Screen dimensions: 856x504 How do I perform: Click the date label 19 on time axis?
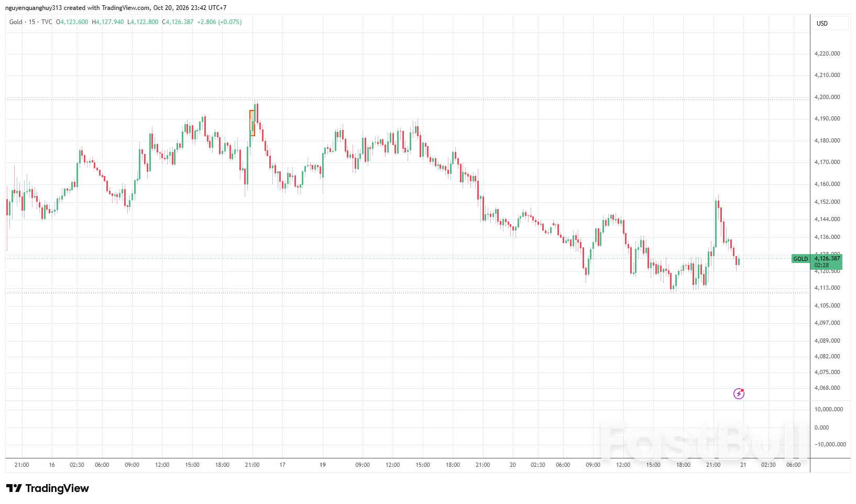tap(323, 465)
